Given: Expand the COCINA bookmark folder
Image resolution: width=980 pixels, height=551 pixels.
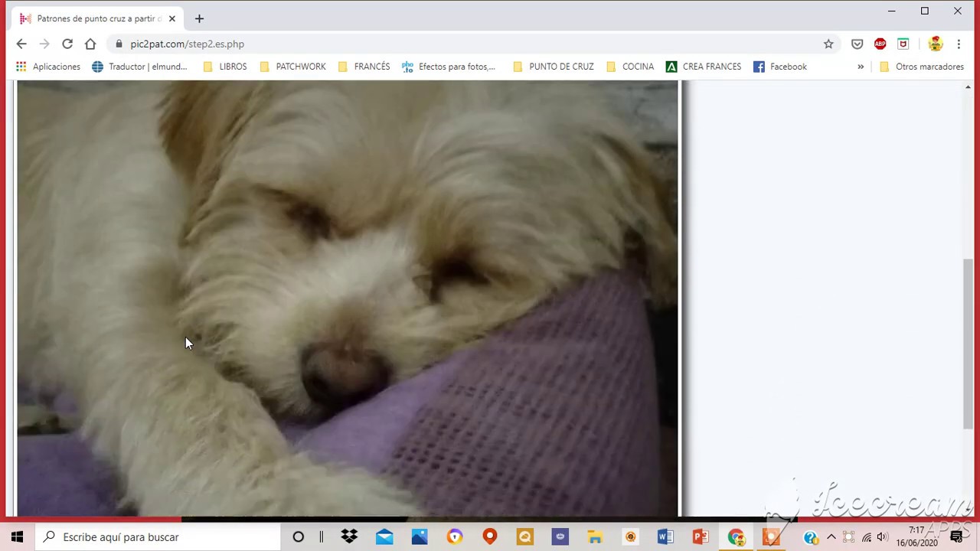Looking at the screenshot, I should click(x=630, y=67).
